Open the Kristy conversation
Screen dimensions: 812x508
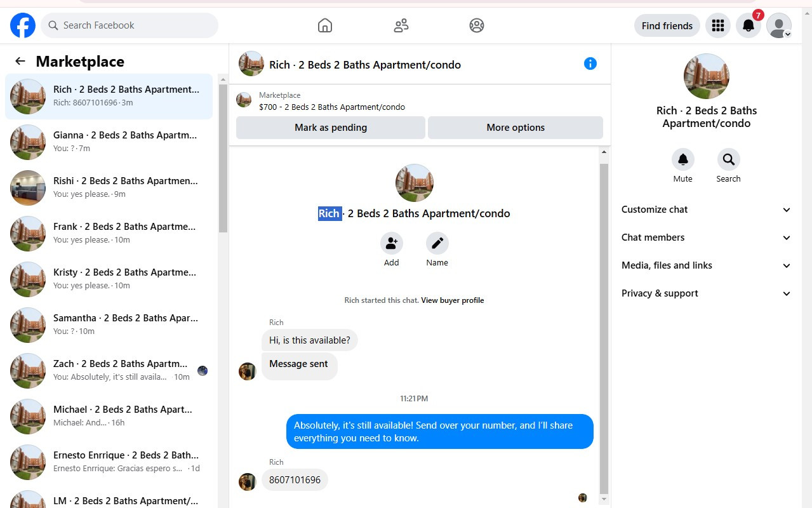tap(109, 279)
